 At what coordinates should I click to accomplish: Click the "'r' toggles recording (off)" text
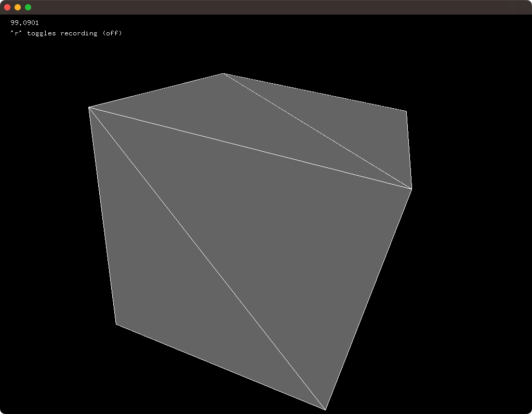click(66, 33)
